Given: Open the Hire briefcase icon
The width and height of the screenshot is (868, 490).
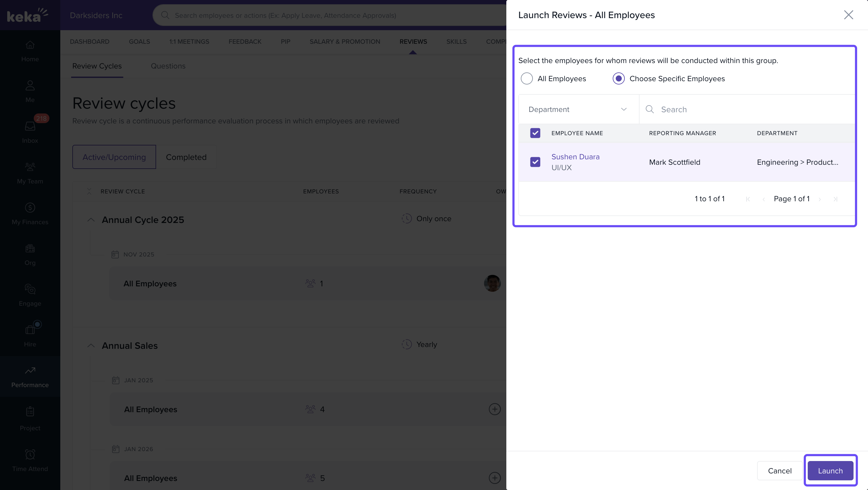Looking at the screenshot, I should 30,329.
